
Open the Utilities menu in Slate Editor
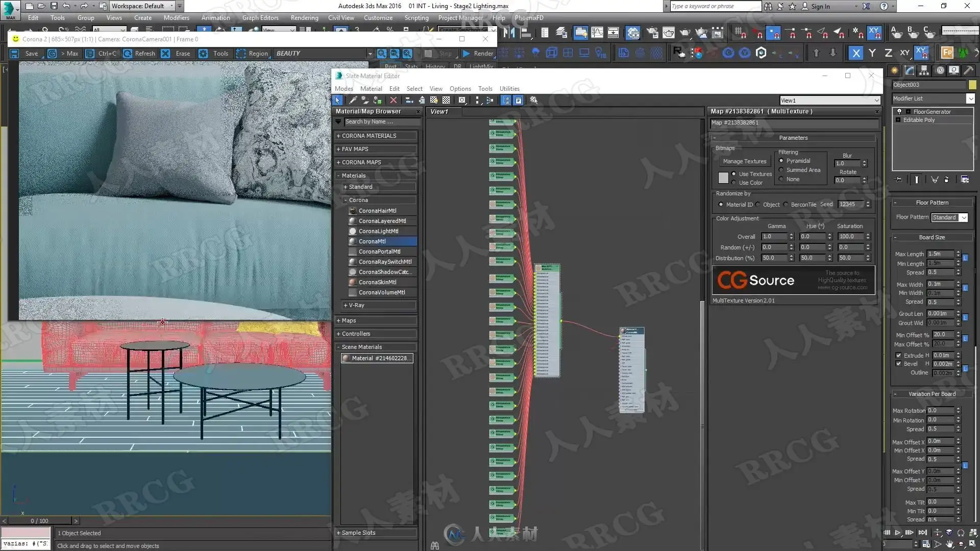[509, 89]
